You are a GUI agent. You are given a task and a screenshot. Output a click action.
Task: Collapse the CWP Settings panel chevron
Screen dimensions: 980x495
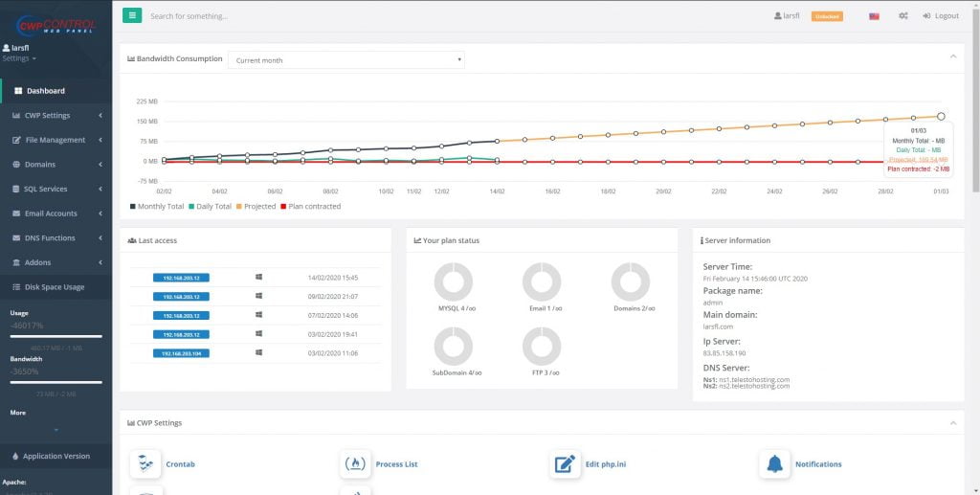[953, 423]
